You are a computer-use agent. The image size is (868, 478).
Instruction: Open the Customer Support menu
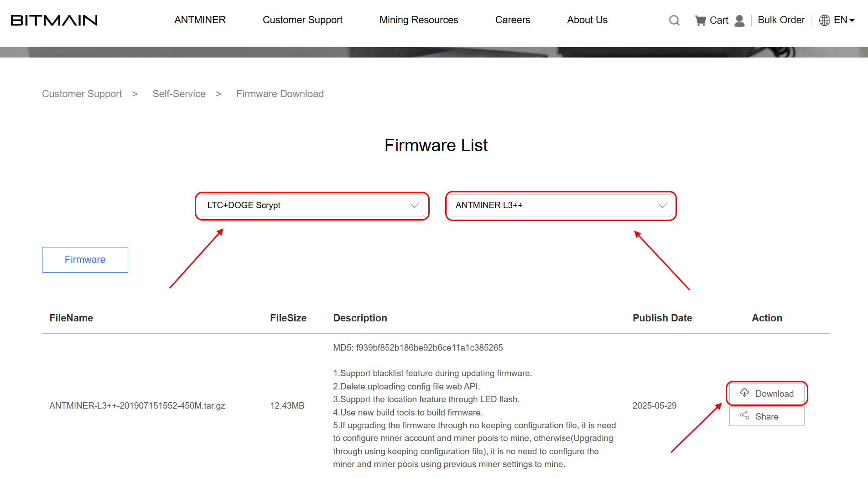point(302,20)
